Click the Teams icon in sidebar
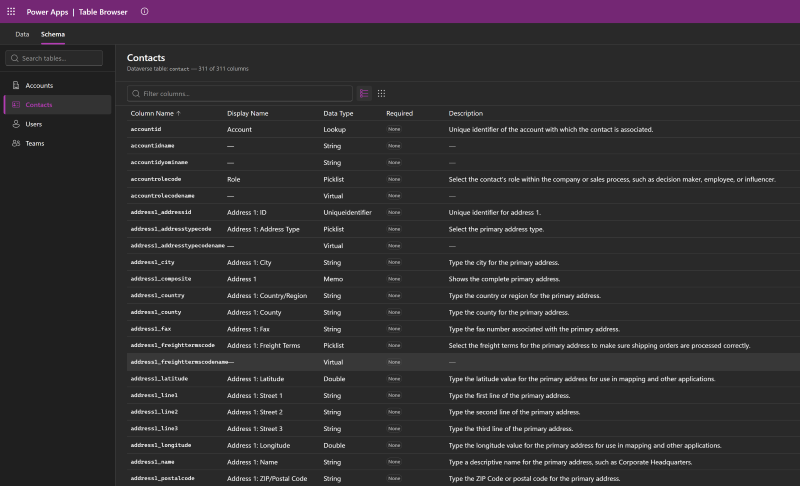Image resolution: width=800 pixels, height=486 pixels. [16, 143]
